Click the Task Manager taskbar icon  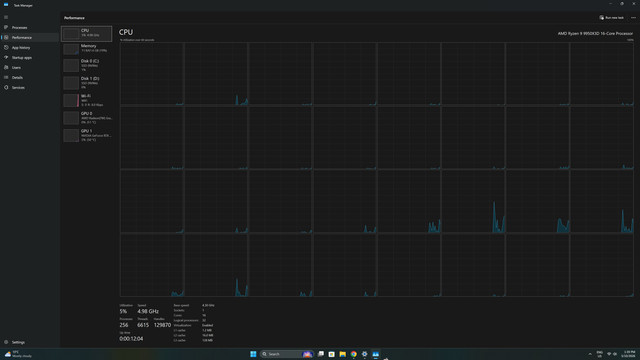376,354
